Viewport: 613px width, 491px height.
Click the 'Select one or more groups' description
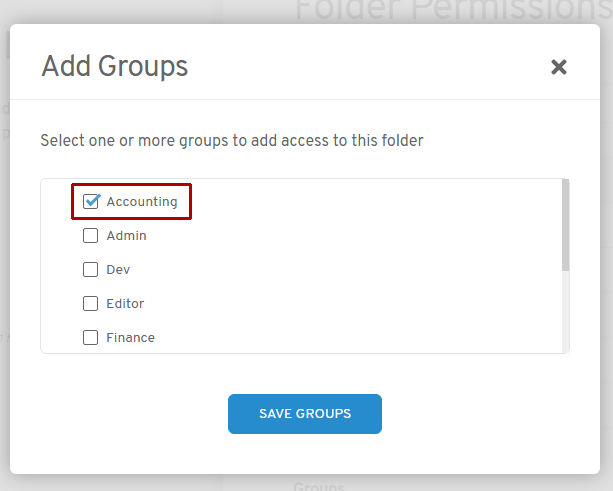[x=231, y=141]
